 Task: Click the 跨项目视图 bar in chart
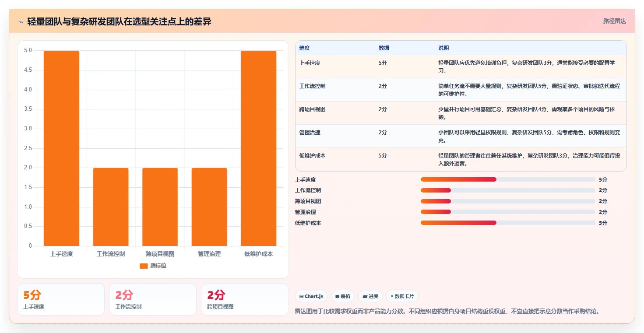coord(160,207)
